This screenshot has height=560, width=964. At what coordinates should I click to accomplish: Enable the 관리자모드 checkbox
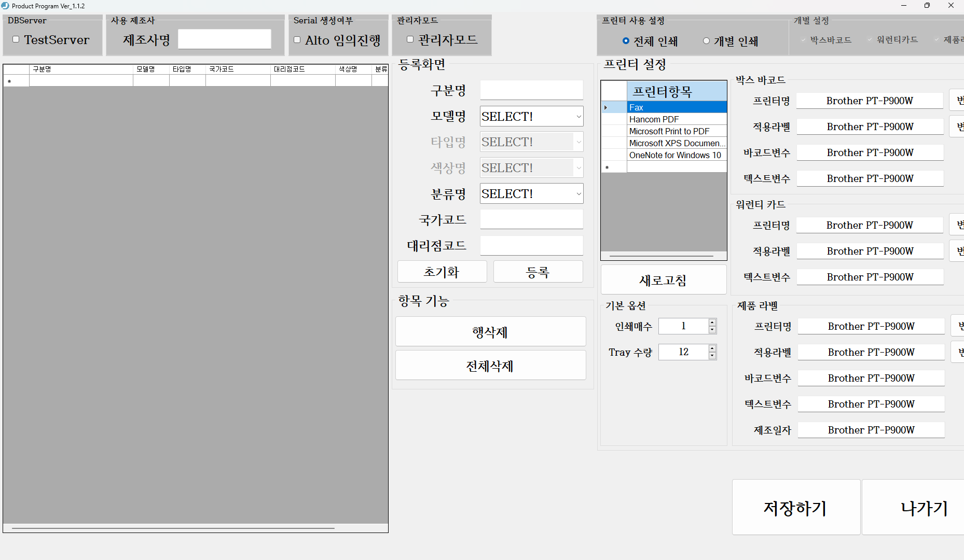click(x=410, y=39)
